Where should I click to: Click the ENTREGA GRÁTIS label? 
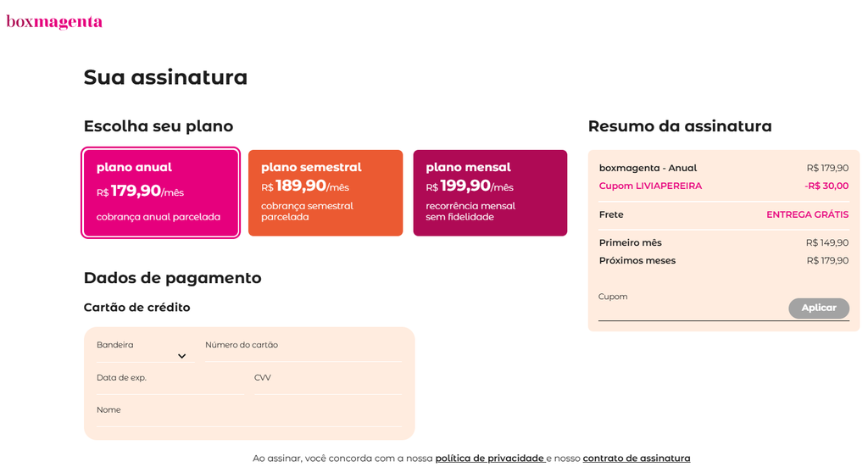point(808,214)
